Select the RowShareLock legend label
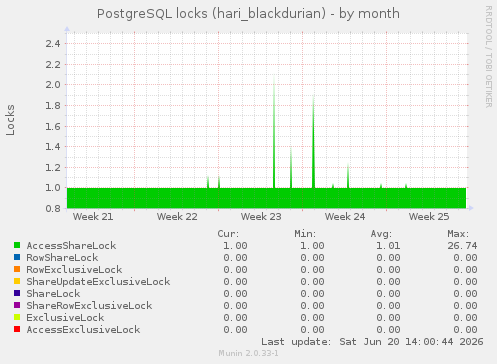This screenshot has width=497, height=364. coord(62,258)
